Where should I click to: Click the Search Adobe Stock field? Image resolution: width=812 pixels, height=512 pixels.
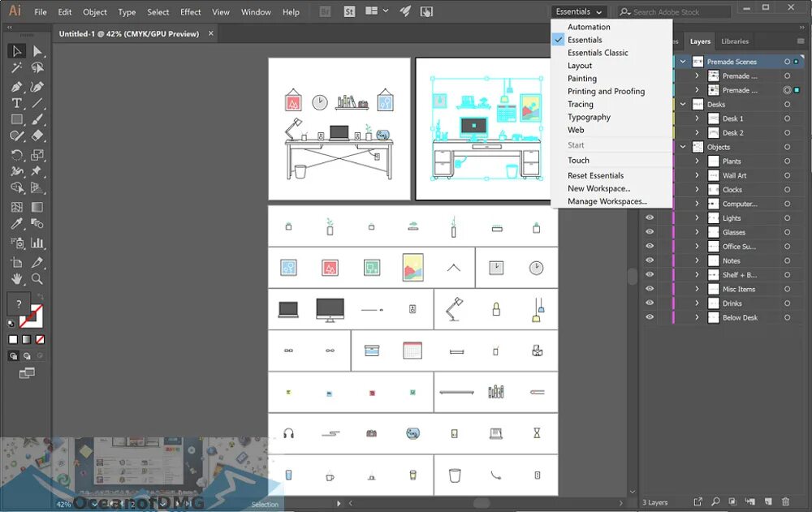676,11
